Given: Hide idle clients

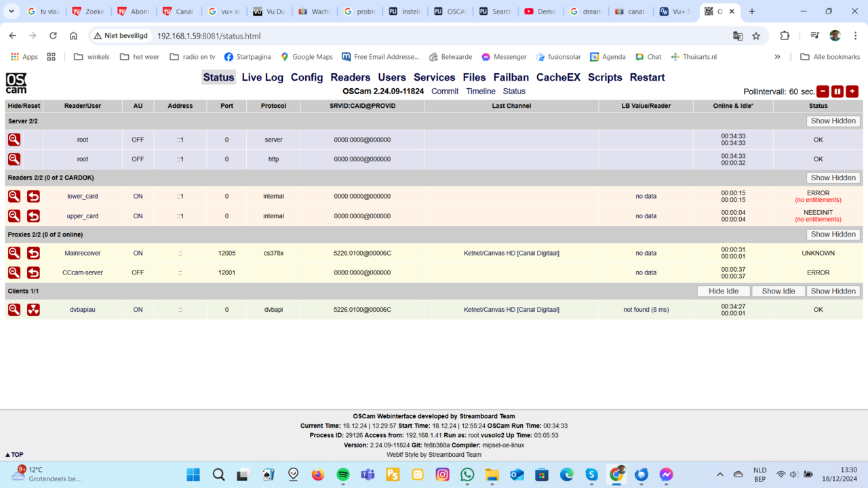Looking at the screenshot, I should (724, 291).
